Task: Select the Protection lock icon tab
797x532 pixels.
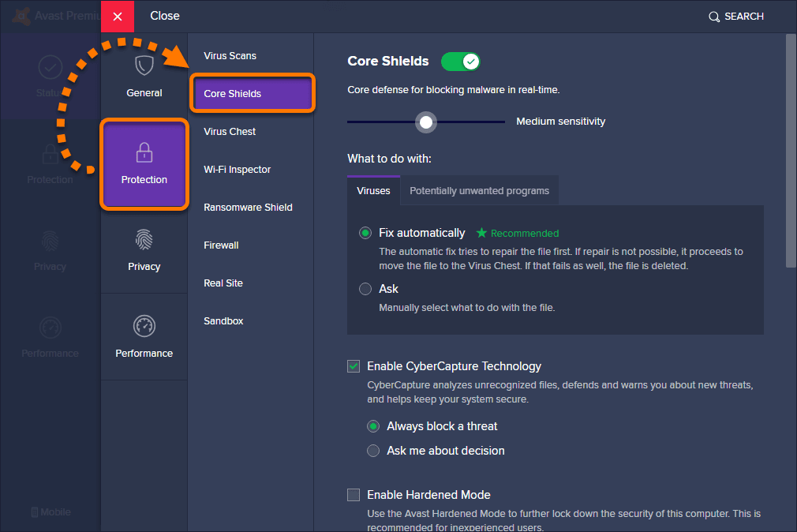Action: pos(144,164)
